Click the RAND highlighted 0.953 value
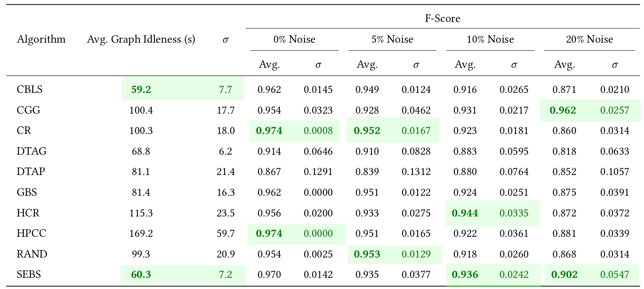The image size is (644, 289). pyautogui.click(x=367, y=254)
